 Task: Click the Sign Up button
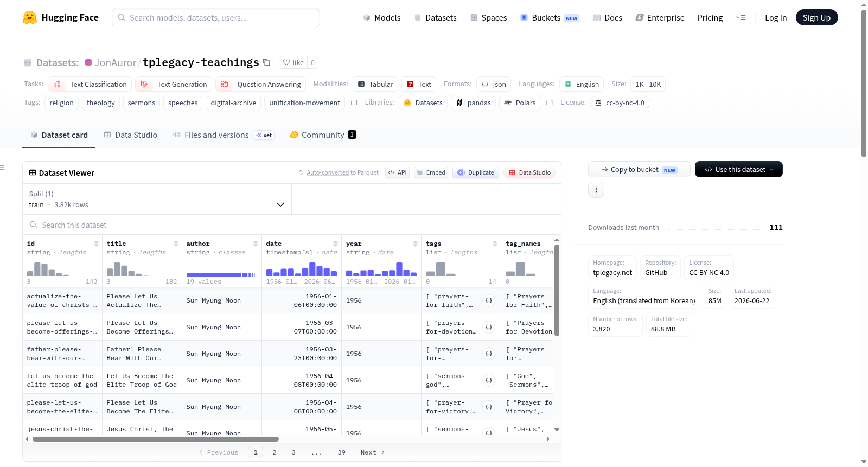click(816, 17)
